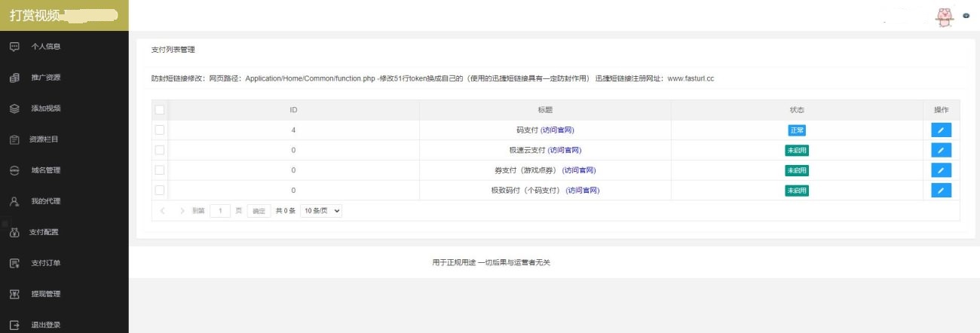Follow 访问官网 link for 极致码付

[583, 190]
